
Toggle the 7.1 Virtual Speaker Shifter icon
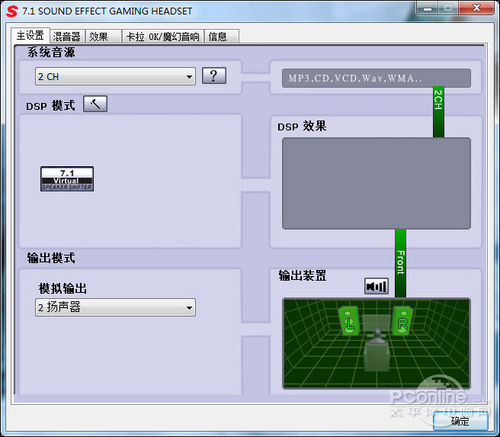pos(67,179)
